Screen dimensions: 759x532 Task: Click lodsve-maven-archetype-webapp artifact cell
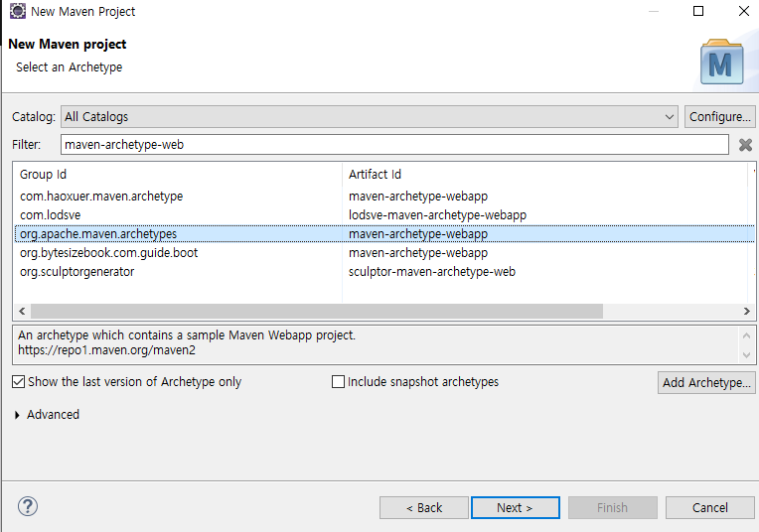[437, 214]
